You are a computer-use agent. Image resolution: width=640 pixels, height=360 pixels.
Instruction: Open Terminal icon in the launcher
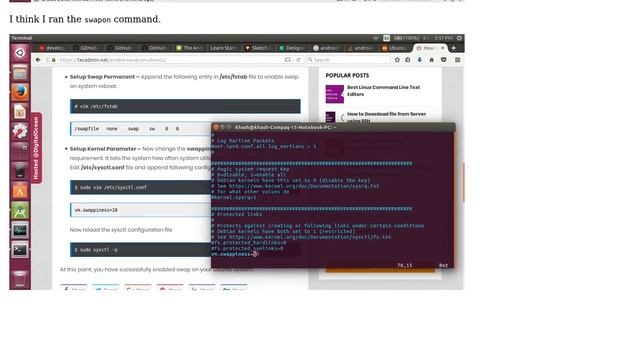20,250
